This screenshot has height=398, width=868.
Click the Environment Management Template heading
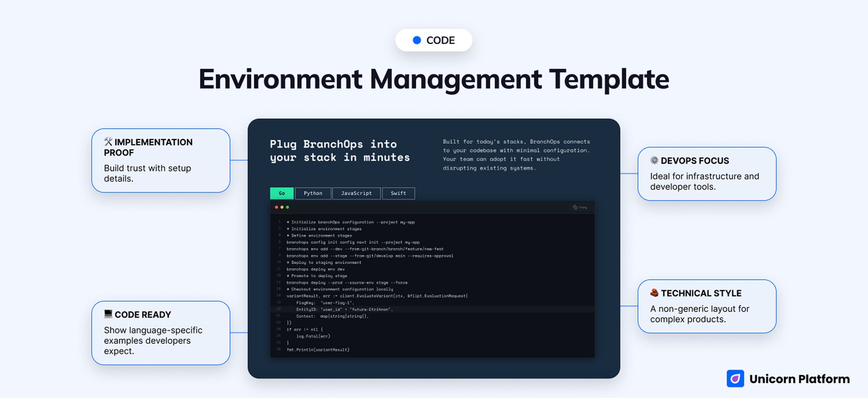[434, 79]
